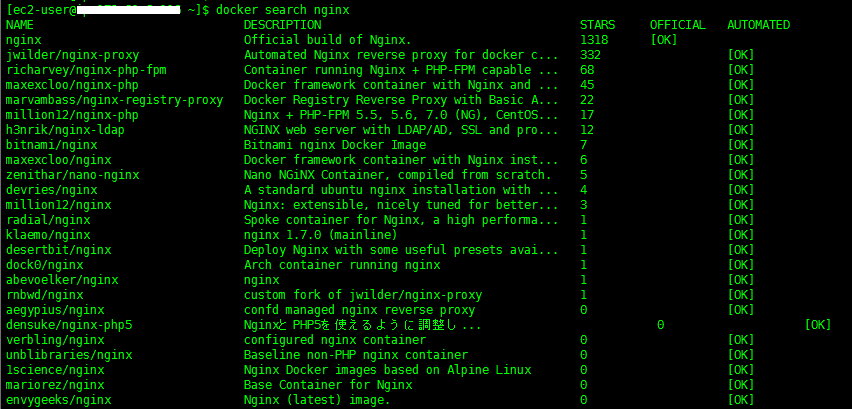Click the OFFICIAL column header
This screenshot has height=409, width=852.
677,25
